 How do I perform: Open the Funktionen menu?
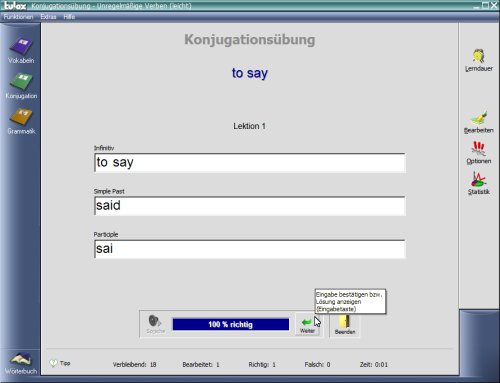[x=18, y=17]
